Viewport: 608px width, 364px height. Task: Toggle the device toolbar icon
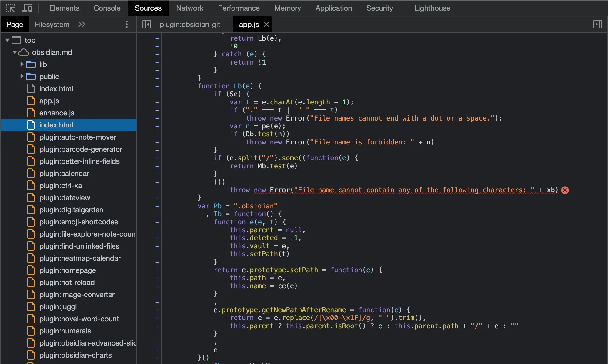point(27,8)
